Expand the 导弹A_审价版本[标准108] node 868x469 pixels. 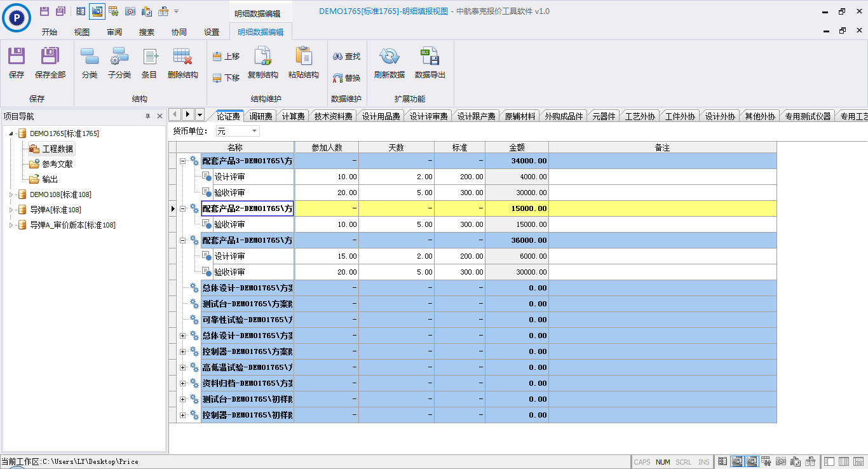pyautogui.click(x=11, y=225)
